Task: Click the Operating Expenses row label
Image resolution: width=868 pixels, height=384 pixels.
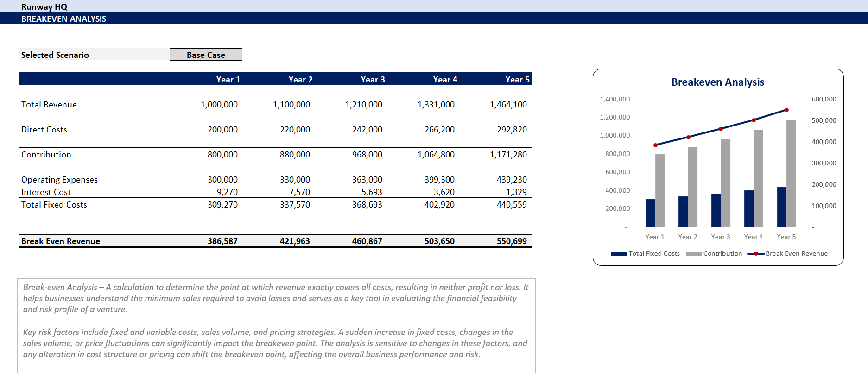Action: tap(59, 180)
